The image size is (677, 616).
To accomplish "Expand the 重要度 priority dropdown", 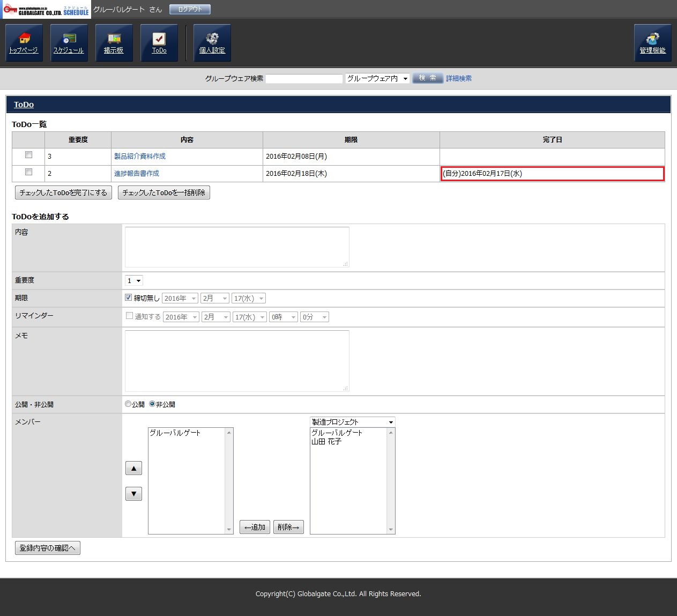I will pyautogui.click(x=134, y=281).
